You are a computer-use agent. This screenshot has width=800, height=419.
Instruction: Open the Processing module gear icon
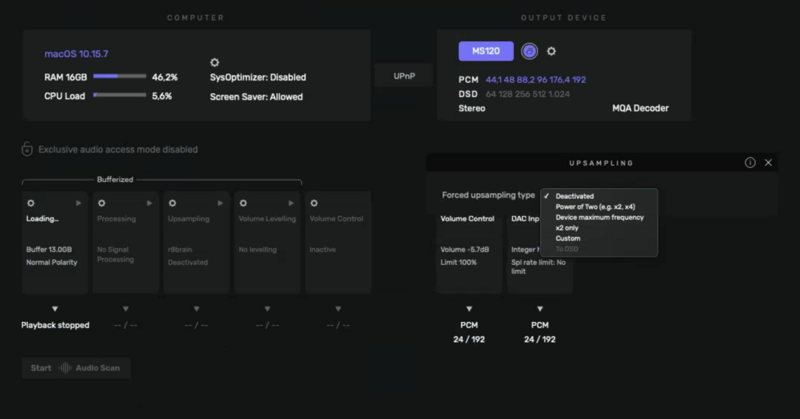click(100, 203)
